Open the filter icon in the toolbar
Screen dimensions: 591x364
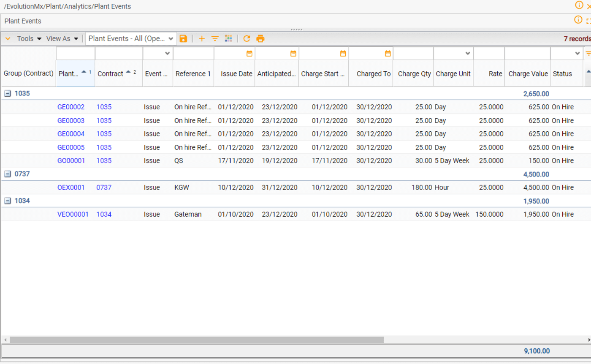[x=215, y=38]
